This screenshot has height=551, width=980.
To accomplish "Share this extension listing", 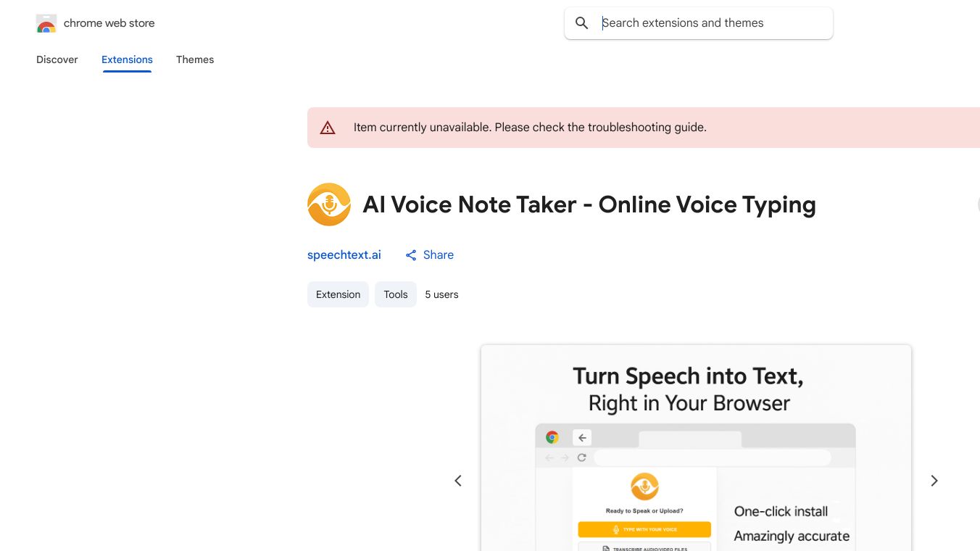I will 429,254.
